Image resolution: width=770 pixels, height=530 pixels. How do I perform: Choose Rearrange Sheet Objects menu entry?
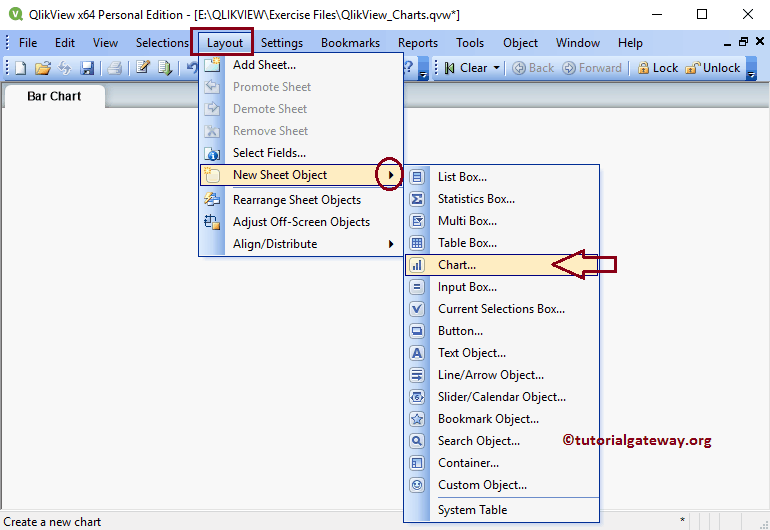(301, 200)
